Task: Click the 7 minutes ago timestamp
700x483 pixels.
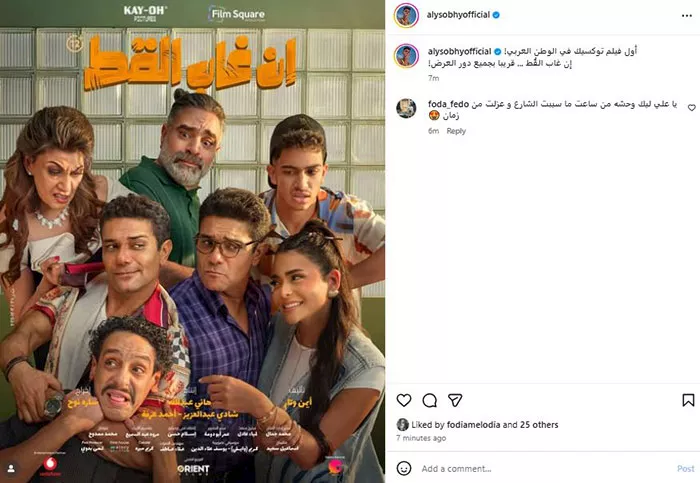Action: (421, 438)
